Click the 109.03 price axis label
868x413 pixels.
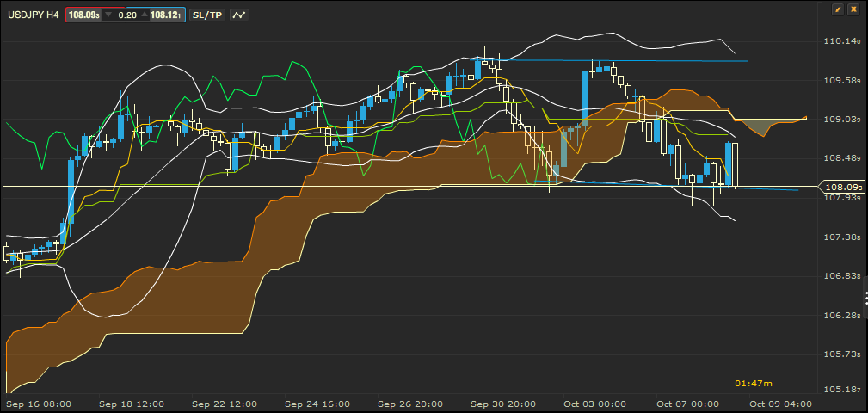pyautogui.click(x=840, y=120)
